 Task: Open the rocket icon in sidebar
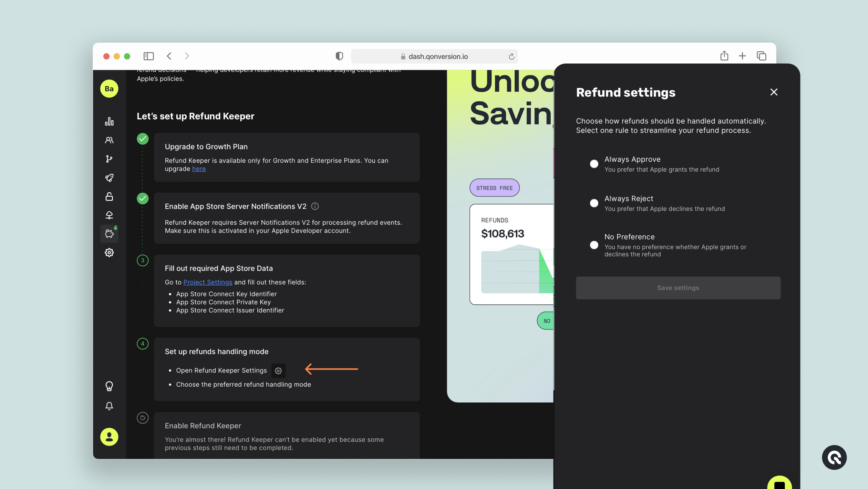109,178
